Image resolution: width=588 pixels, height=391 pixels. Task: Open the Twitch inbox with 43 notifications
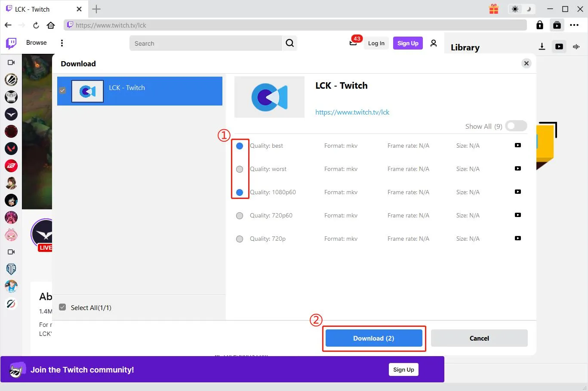pos(353,43)
